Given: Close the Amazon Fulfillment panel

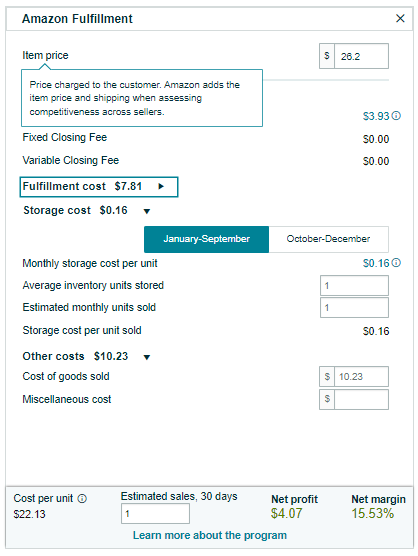Looking at the screenshot, I should pyautogui.click(x=400, y=18).
